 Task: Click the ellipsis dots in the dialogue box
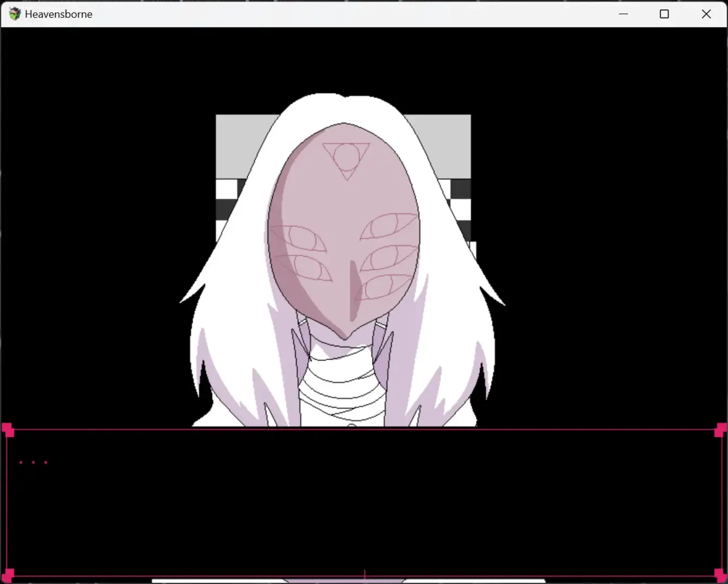click(34, 462)
